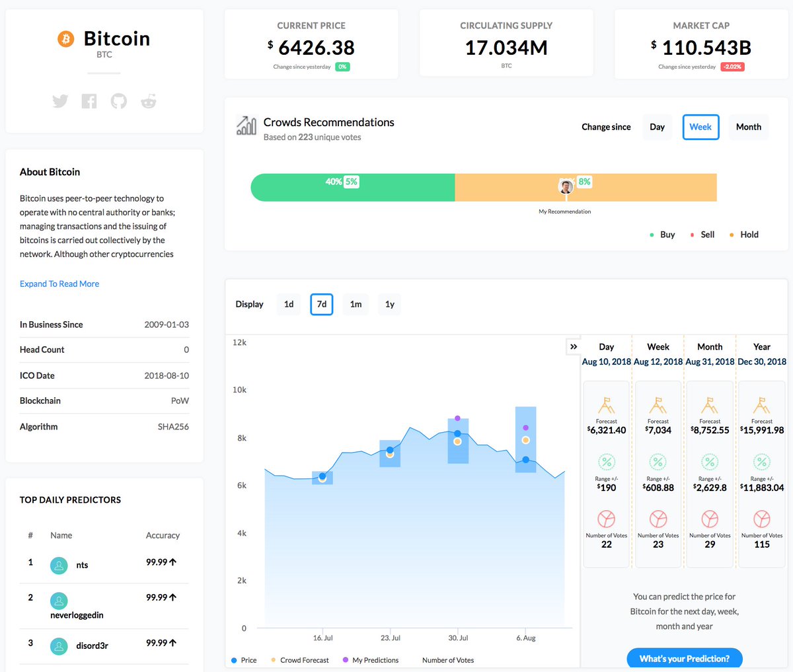Screen dimensions: 793x672
Task: Click the Hold legend entry
Action: pos(744,235)
